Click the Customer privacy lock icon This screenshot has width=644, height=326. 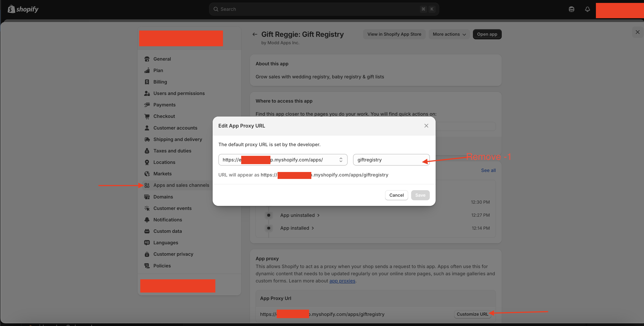coord(147,254)
